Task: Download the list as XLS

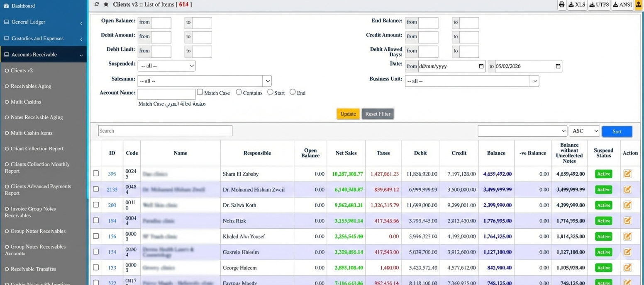Action: coord(577,5)
